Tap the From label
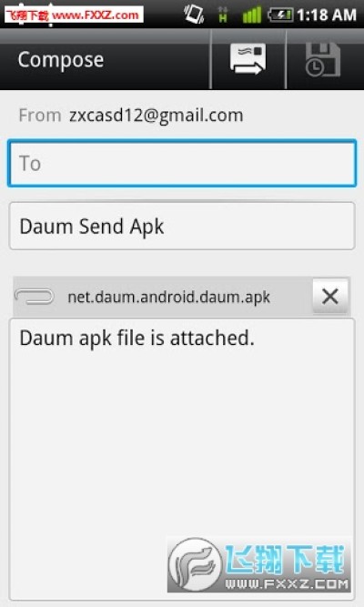Viewport: 364px width, 607px height. click(x=40, y=116)
